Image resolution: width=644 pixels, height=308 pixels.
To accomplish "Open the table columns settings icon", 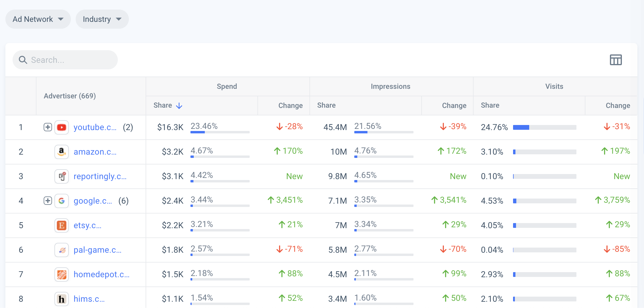I will 616,60.
